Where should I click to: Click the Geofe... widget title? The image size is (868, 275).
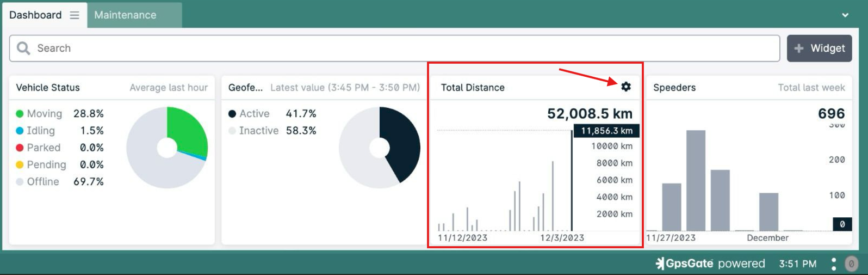tap(245, 88)
